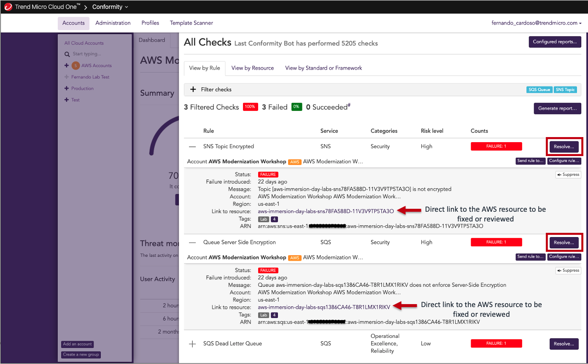Click Send rule to for Queue Server Side Encryption
588x364 pixels.
point(530,256)
